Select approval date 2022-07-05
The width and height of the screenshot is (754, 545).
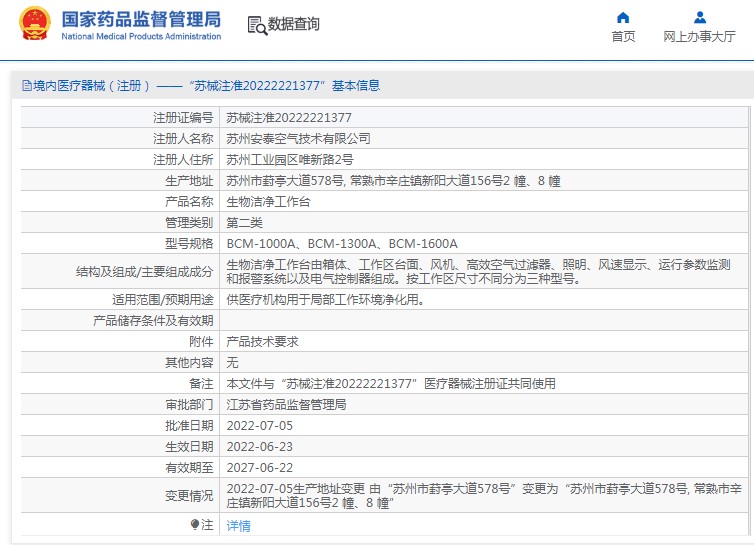[260, 426]
